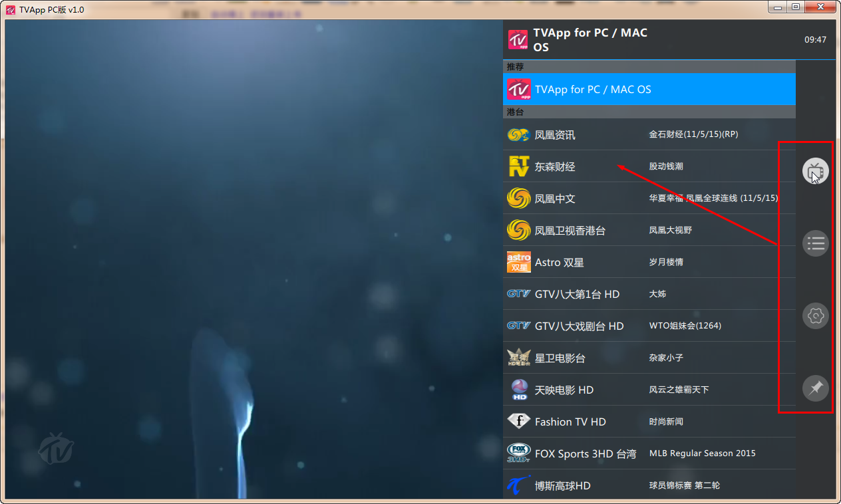Image resolution: width=841 pixels, height=504 pixels.
Task: Click the Astro 双星 channel logo
Action: (518, 261)
